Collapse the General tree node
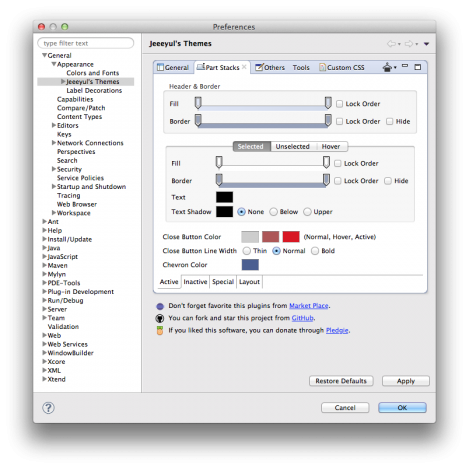 pyautogui.click(x=44, y=55)
